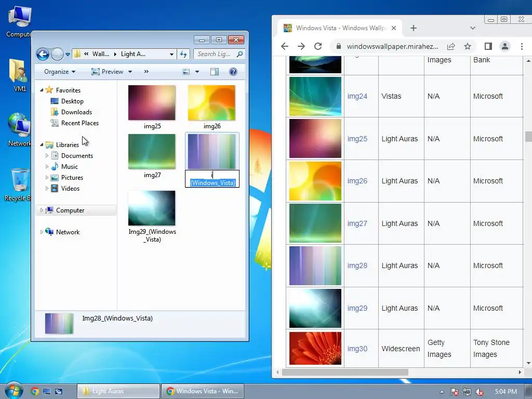The image size is (532, 399).
Task: Open Explorer Help icon
Action: pyautogui.click(x=233, y=72)
